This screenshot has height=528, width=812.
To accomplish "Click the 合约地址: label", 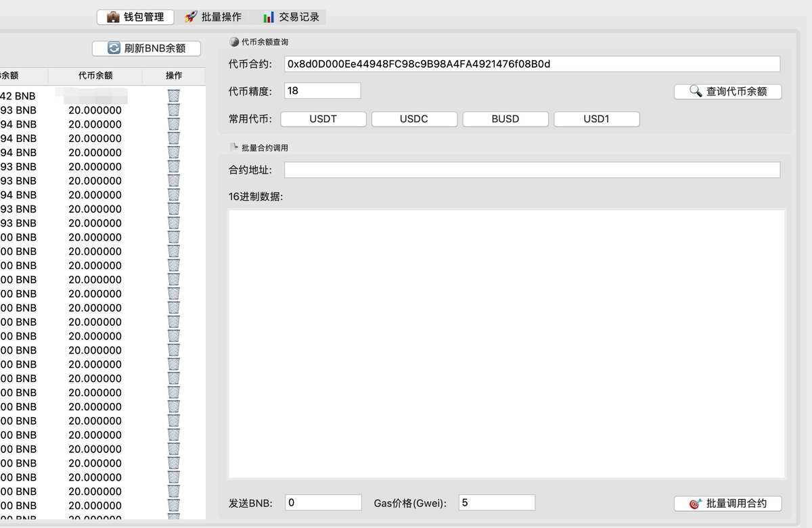I will (x=250, y=170).
